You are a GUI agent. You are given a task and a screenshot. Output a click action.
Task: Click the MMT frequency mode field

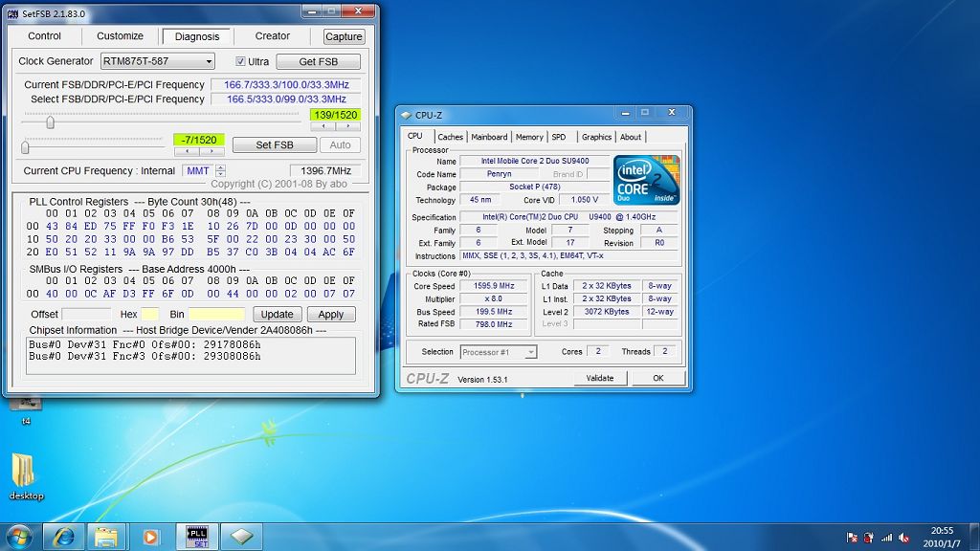(198, 170)
